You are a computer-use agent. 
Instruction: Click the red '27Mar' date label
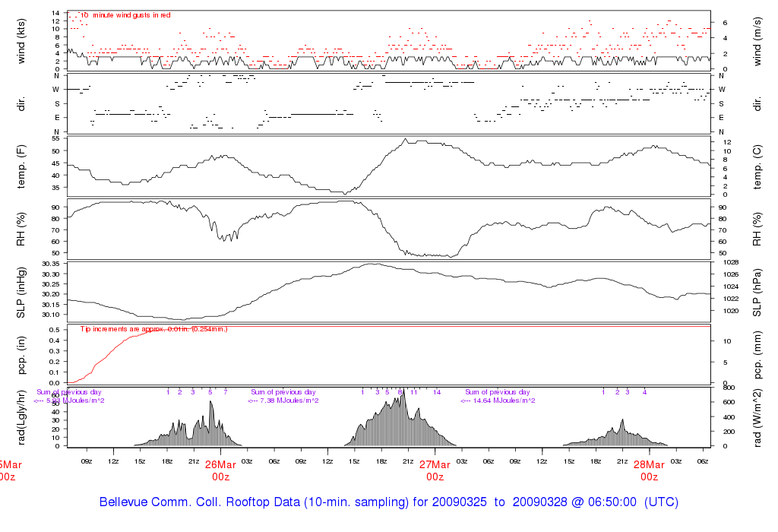point(435,465)
